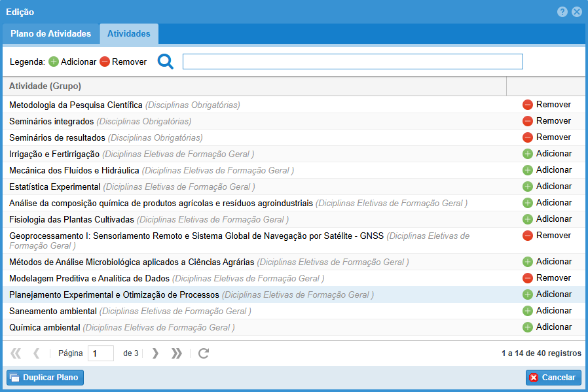
Task: Select the Atividades tab
Action: (128, 34)
